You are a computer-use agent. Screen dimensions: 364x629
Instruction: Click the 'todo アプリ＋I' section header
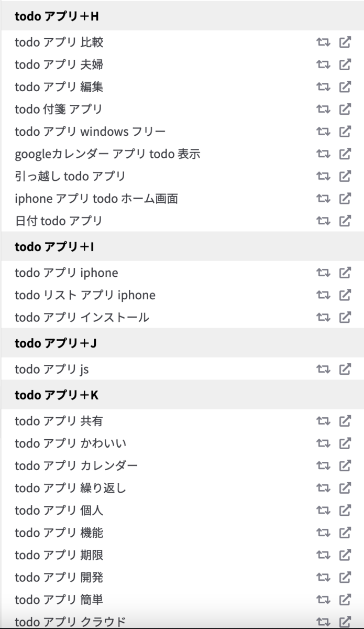click(x=182, y=246)
